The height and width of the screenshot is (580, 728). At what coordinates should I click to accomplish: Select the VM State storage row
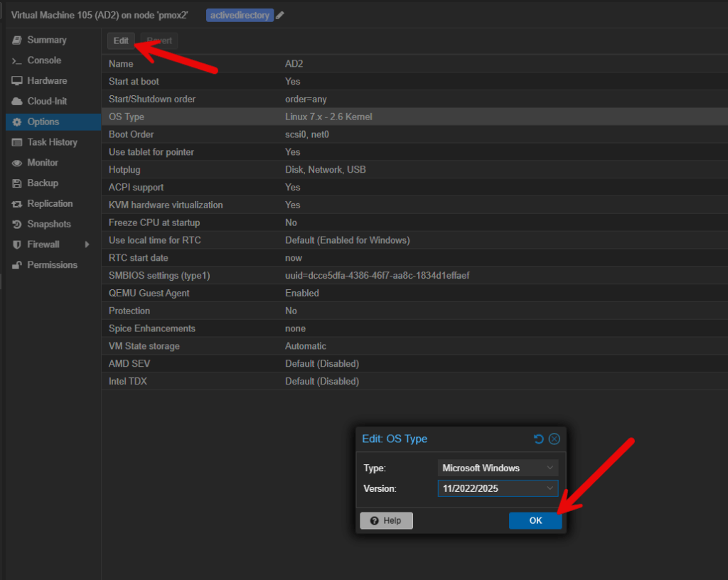tap(414, 345)
